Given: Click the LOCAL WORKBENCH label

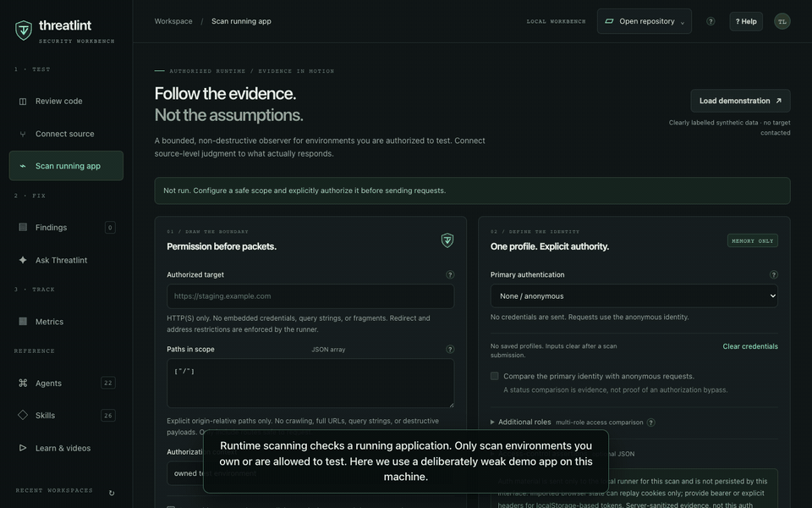Looking at the screenshot, I should pos(556,21).
